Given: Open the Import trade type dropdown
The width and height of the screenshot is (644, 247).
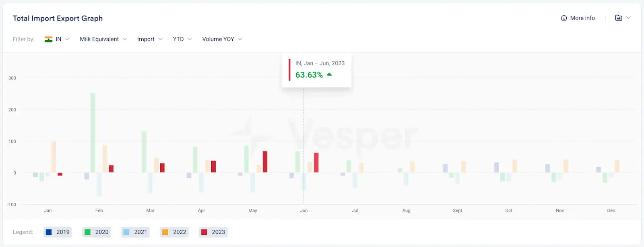Looking at the screenshot, I should [x=150, y=39].
